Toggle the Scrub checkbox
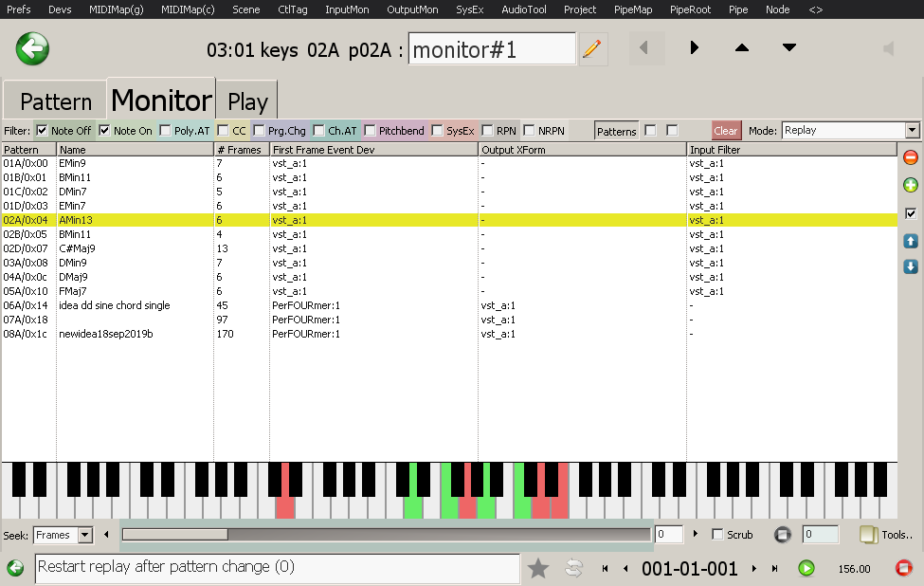 tap(717, 535)
